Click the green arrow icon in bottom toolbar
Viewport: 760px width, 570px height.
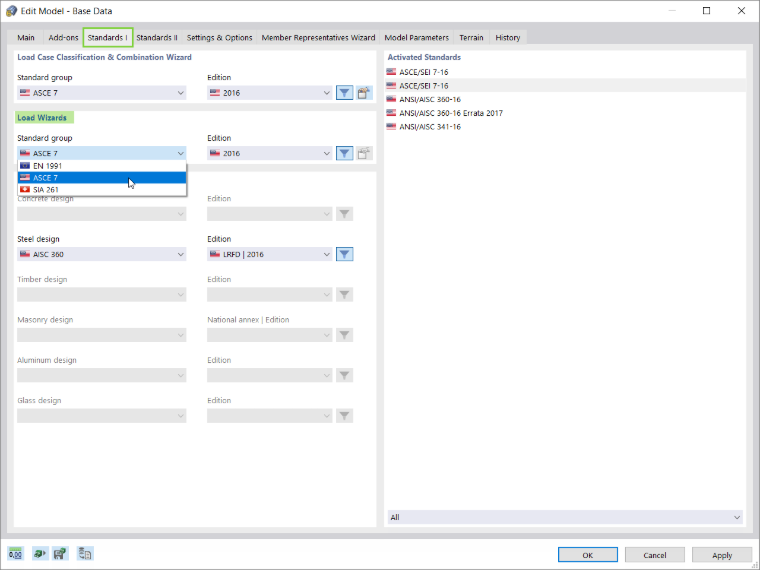pyautogui.click(x=40, y=553)
